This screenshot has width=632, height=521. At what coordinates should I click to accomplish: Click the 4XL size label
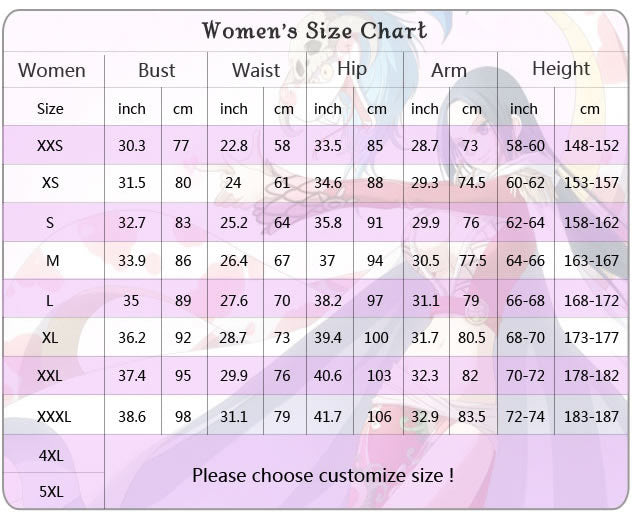pos(52,455)
